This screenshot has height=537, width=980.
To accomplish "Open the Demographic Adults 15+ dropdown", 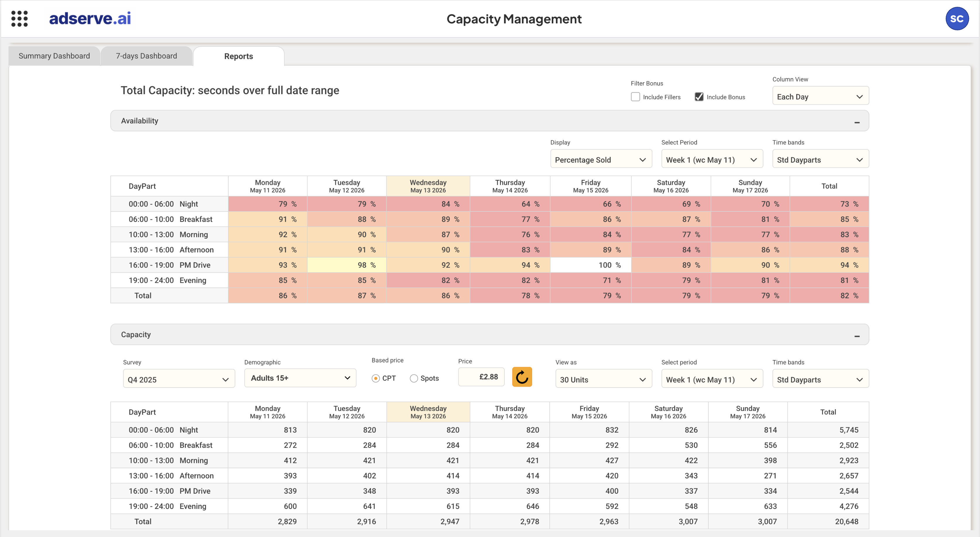I will coord(300,378).
